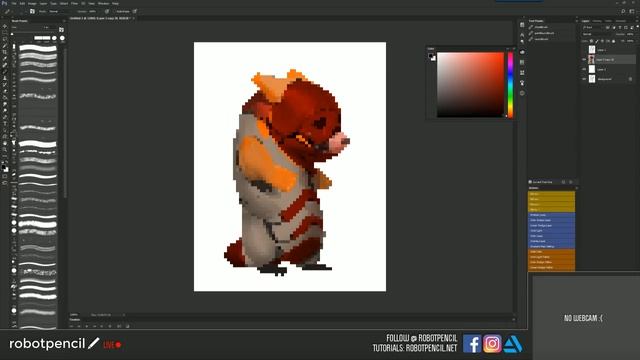Close the Untitled-1 document tab

click(134, 18)
